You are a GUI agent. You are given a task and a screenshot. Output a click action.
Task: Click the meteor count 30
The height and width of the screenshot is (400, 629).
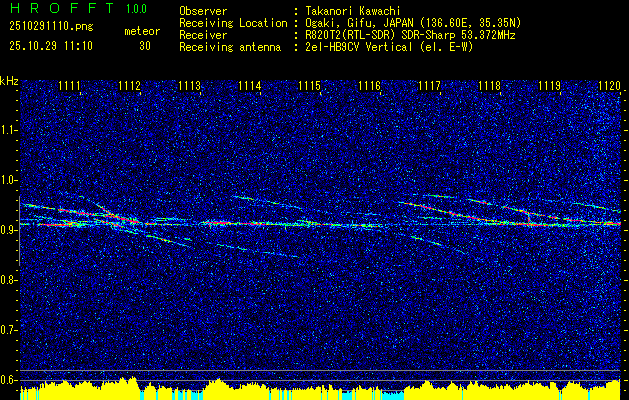pyautogui.click(x=145, y=46)
